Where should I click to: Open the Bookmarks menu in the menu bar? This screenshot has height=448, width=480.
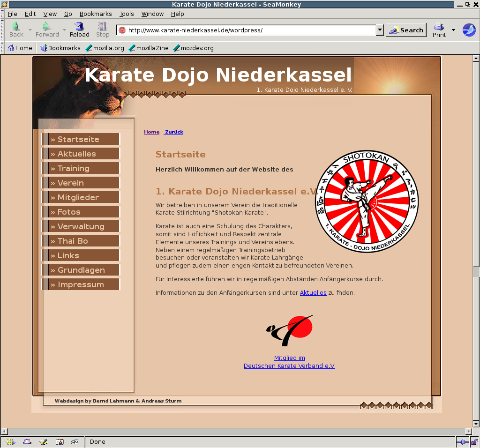click(x=96, y=14)
